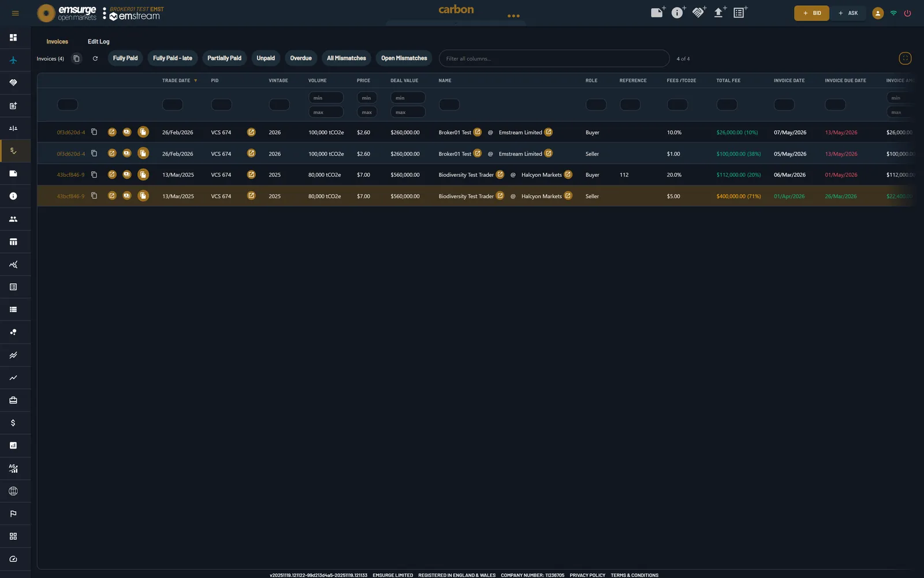The image size is (924, 578).
Task: Open the globe icon in the sidebar
Action: pyautogui.click(x=13, y=491)
